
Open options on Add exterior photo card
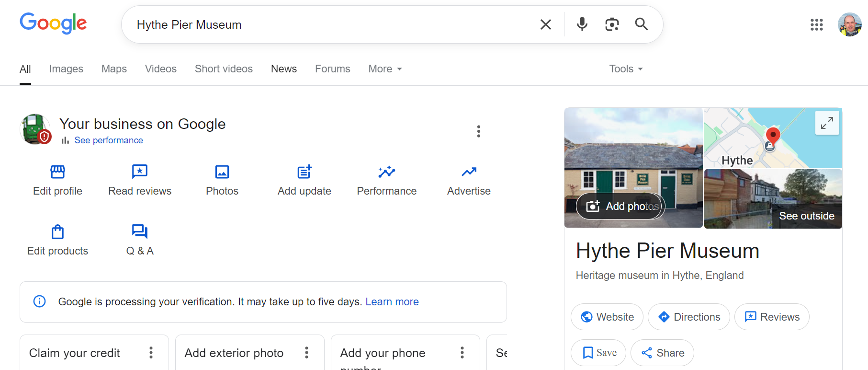pyautogui.click(x=306, y=353)
